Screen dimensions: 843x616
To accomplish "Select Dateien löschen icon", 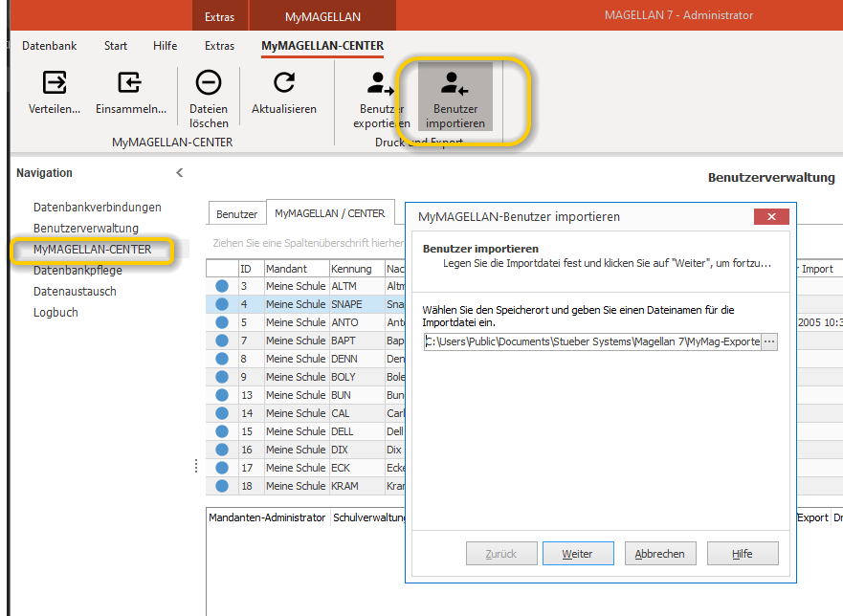I will click(x=209, y=83).
